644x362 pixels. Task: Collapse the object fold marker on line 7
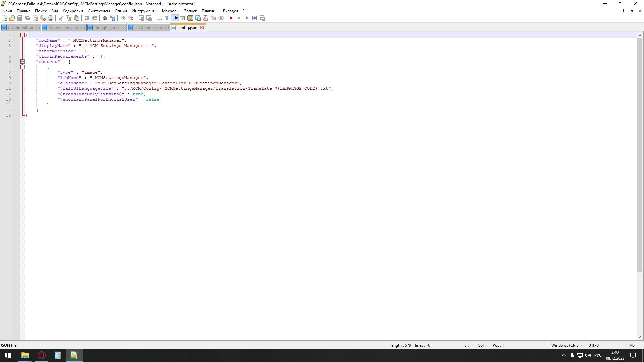click(22, 67)
